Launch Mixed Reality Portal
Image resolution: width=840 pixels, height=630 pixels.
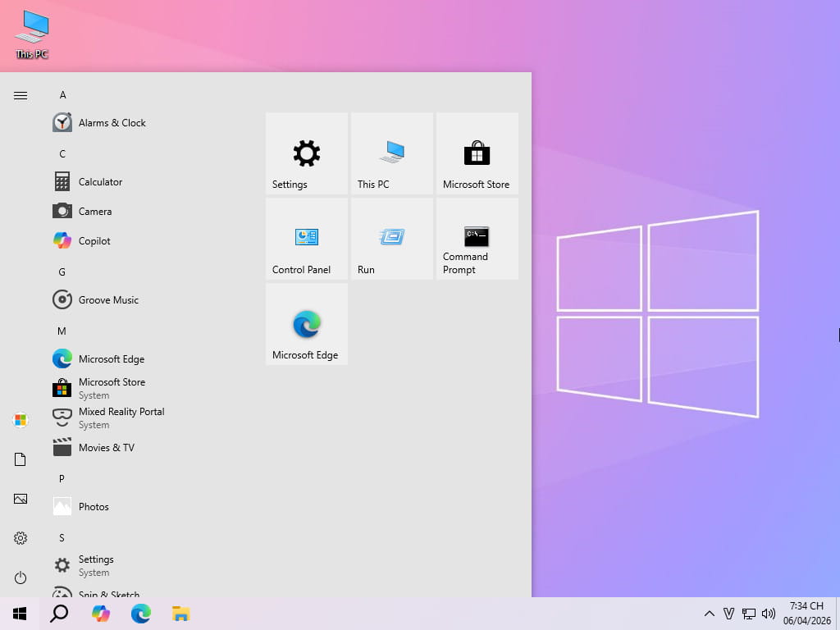click(144, 418)
